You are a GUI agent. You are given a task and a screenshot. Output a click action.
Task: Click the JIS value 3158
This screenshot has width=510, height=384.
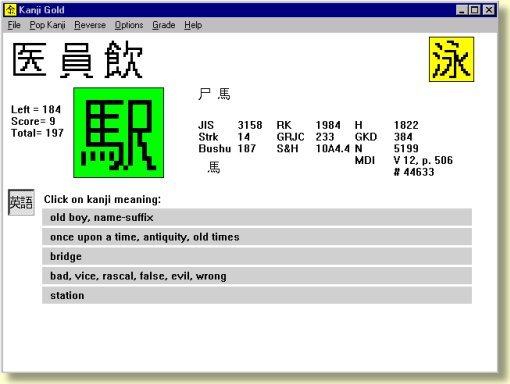250,125
